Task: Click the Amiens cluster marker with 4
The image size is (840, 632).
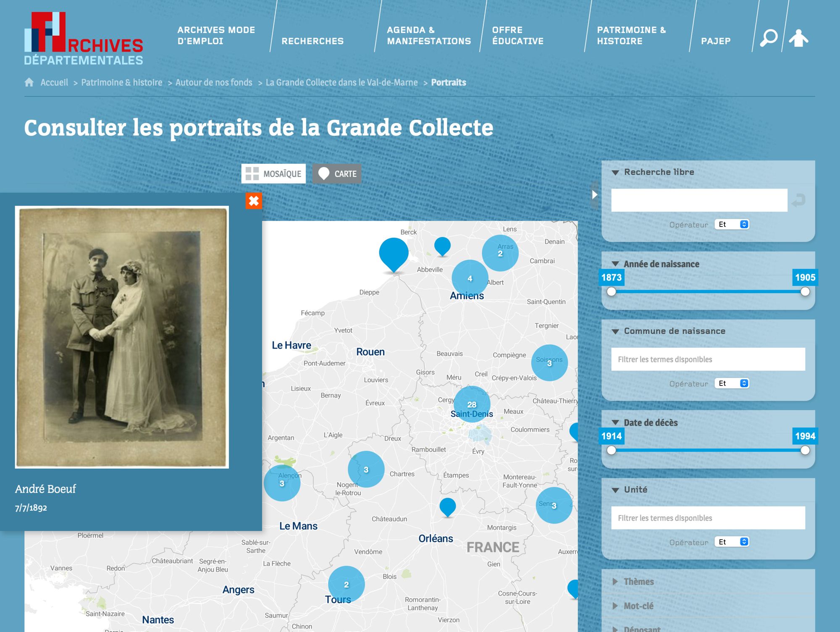Action: coord(470,278)
